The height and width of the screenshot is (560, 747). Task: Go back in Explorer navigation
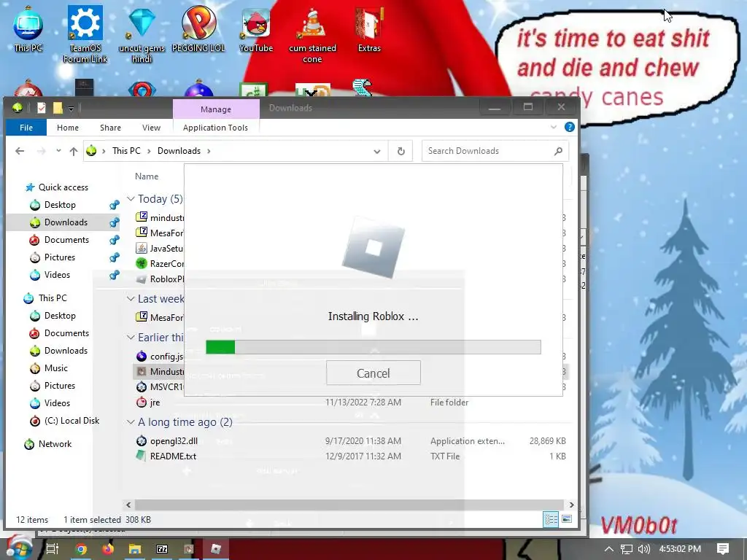20,151
